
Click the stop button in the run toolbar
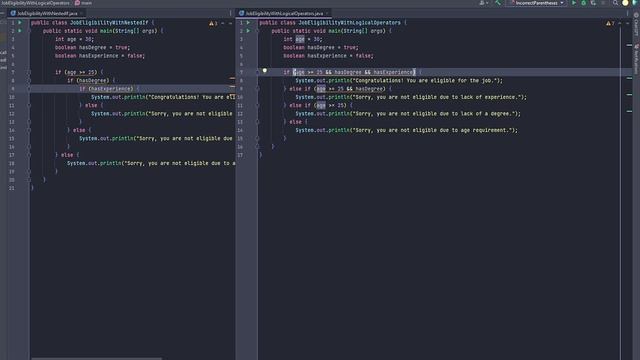[603, 3]
